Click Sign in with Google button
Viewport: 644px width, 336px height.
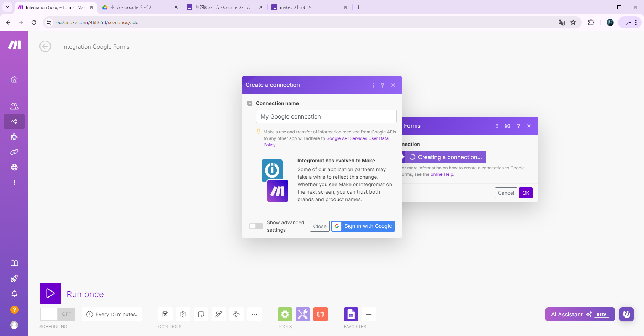363,226
